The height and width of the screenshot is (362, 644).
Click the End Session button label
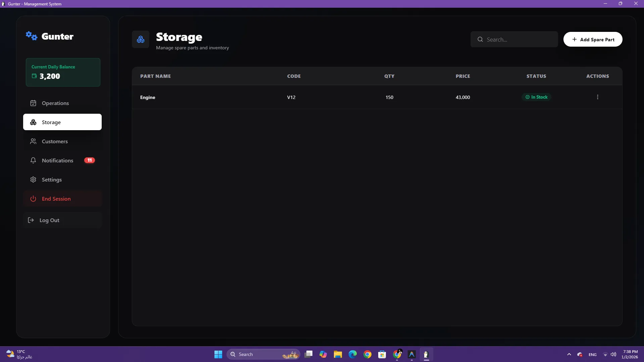coord(56,199)
